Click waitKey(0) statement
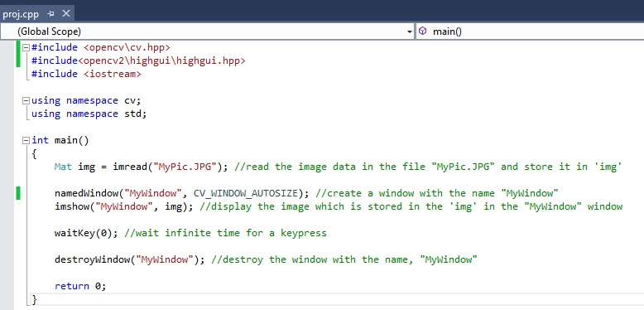The image size is (644, 310). (x=86, y=233)
